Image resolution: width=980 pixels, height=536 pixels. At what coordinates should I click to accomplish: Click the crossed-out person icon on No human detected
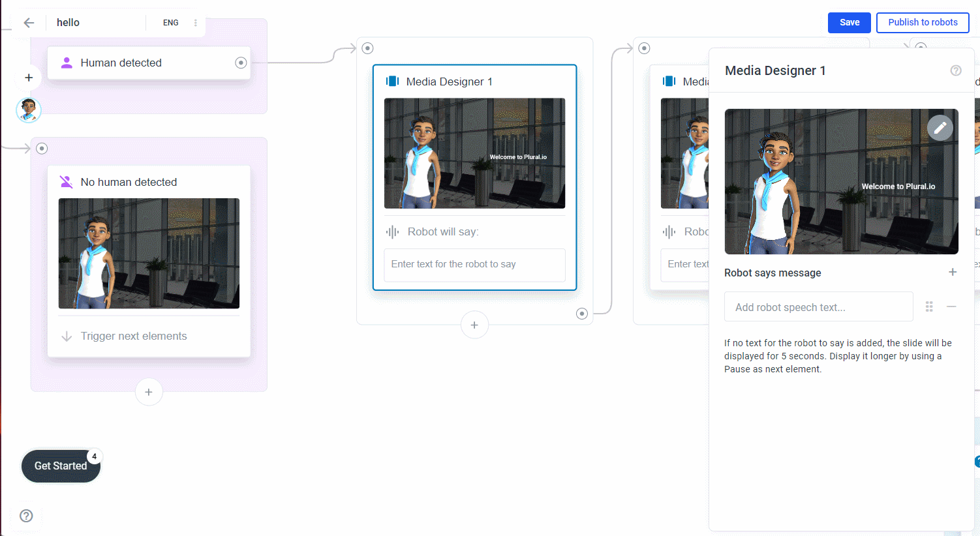67,182
